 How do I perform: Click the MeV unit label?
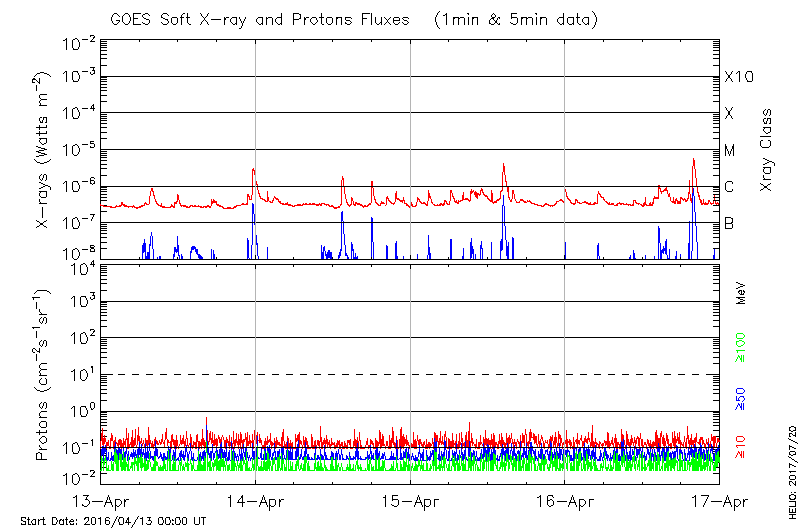pos(742,292)
